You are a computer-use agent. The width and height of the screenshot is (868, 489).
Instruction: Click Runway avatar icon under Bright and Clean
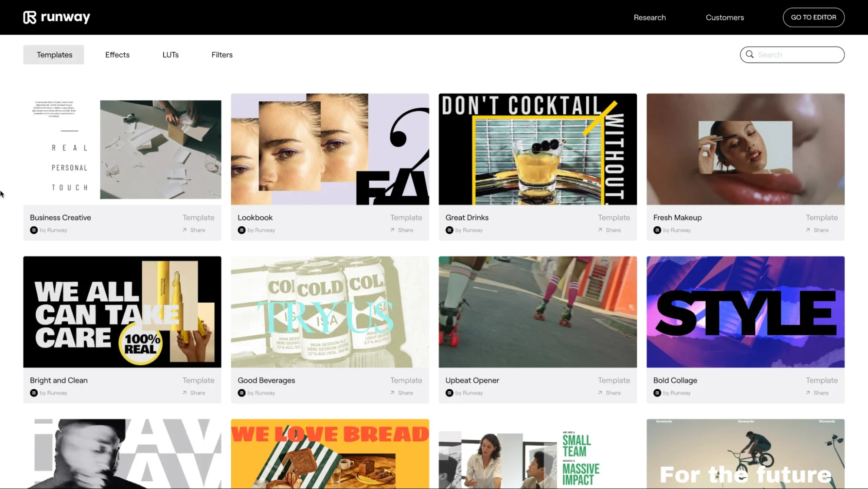[34, 393]
